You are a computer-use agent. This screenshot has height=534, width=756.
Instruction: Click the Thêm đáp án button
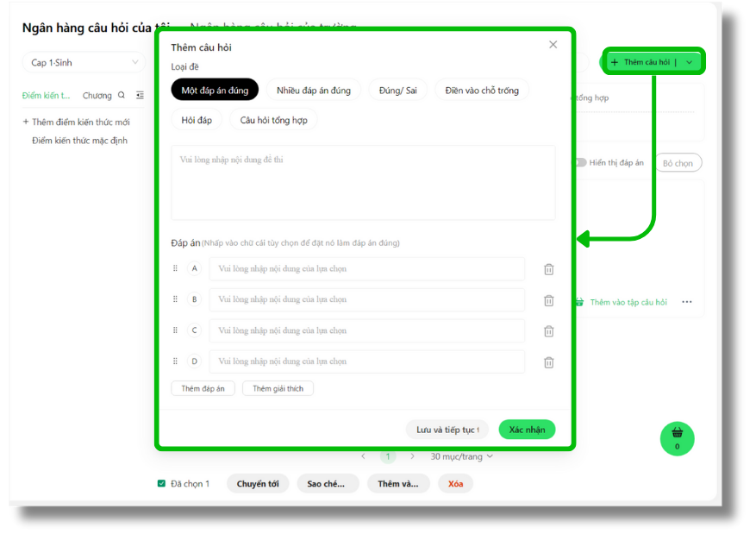coord(203,389)
